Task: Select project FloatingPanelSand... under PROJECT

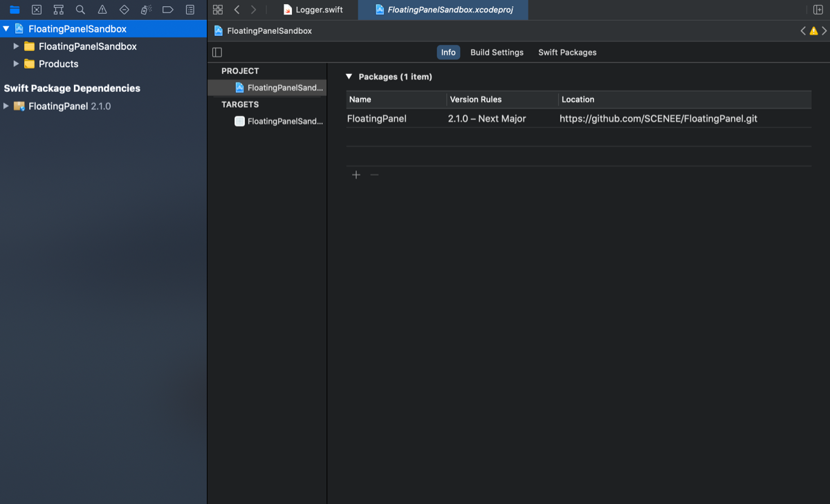Action: point(267,88)
